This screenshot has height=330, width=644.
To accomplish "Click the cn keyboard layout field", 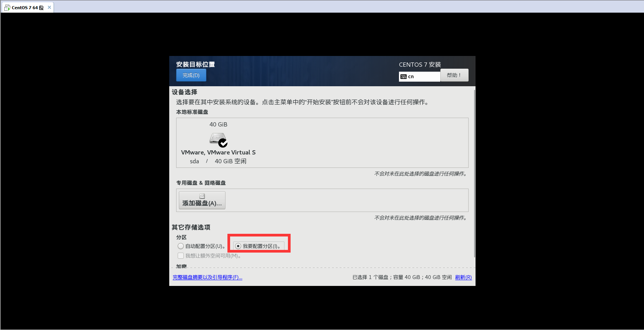I will (420, 77).
